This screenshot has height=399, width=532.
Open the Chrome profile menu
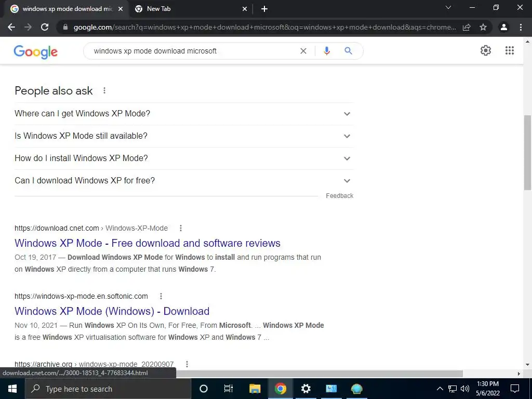click(x=504, y=27)
